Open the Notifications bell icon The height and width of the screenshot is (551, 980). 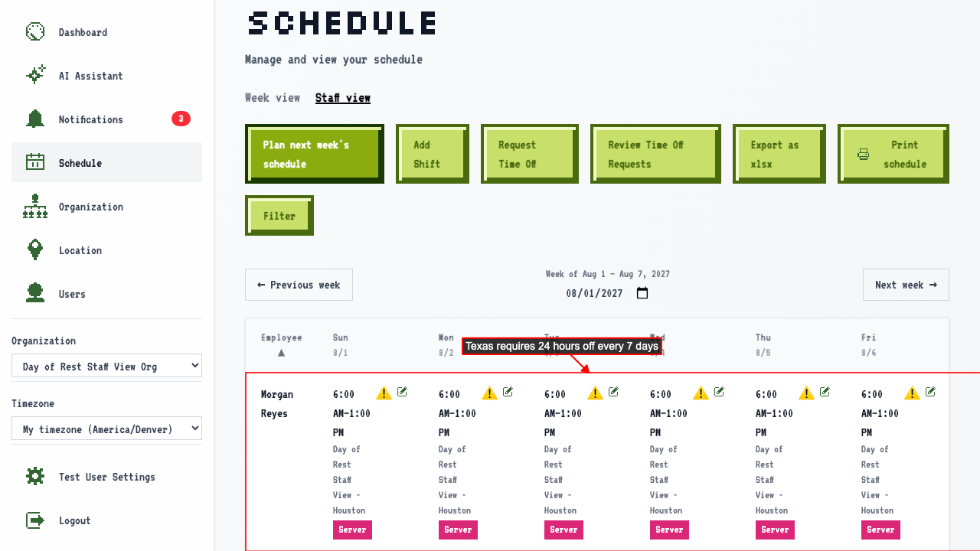35,119
